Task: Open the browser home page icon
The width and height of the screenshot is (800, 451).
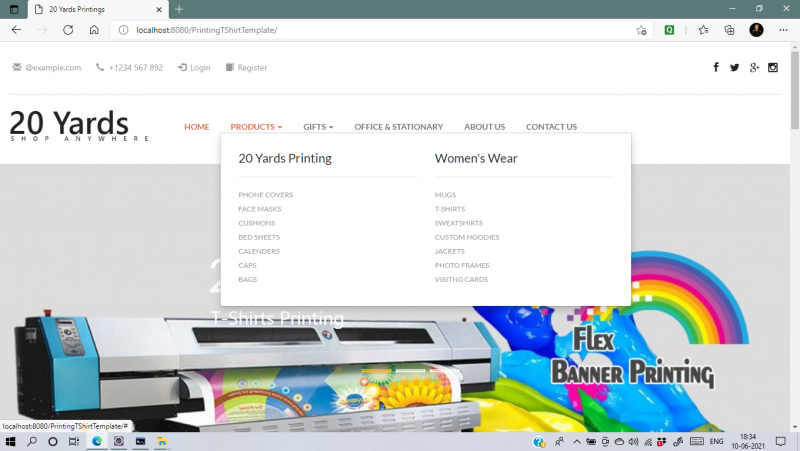Action: pos(94,30)
